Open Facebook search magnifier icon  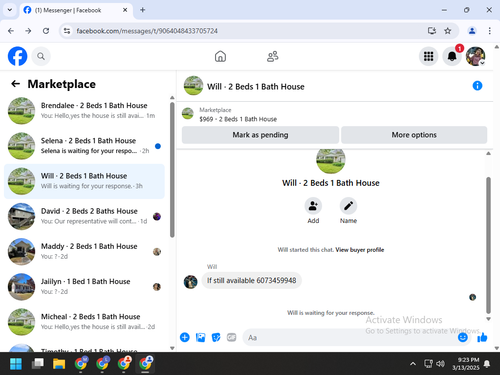click(x=41, y=56)
